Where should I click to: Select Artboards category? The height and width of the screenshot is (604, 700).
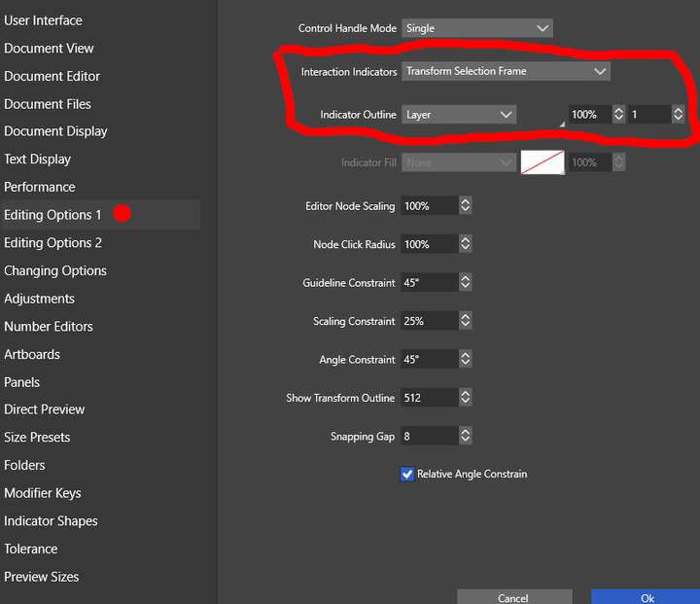click(32, 354)
